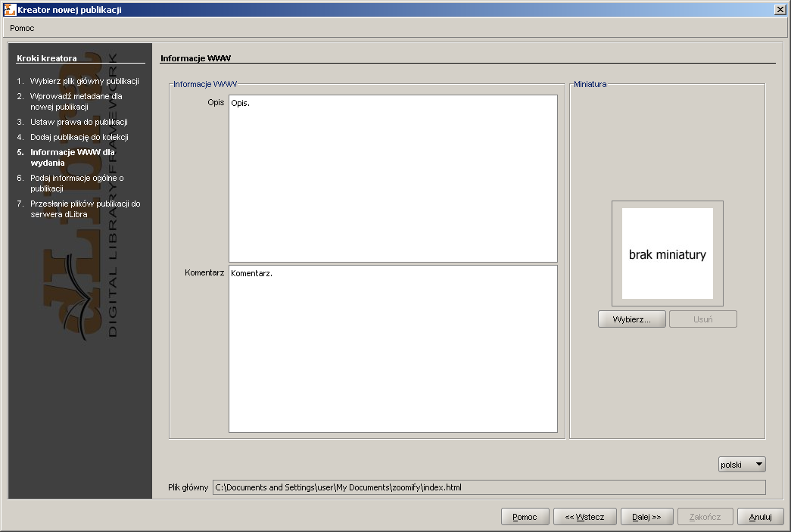Screen dimensions: 791x532
Task: Click the Plik główny label
Action: (x=188, y=487)
